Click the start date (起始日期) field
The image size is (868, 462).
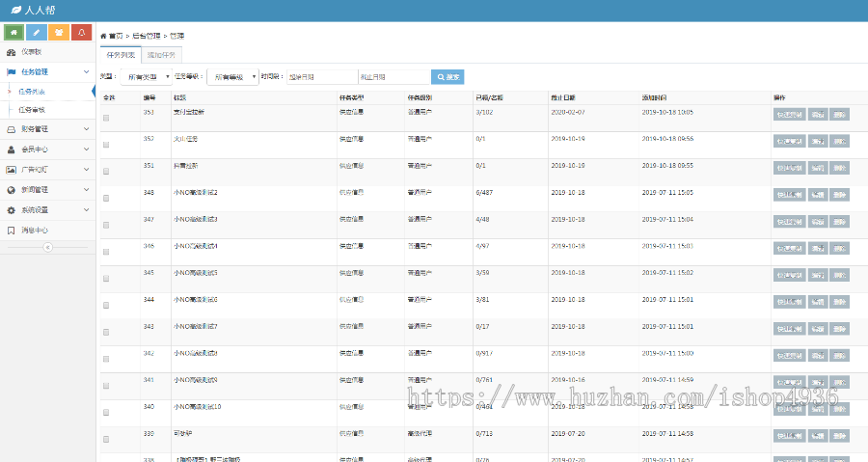(322, 77)
